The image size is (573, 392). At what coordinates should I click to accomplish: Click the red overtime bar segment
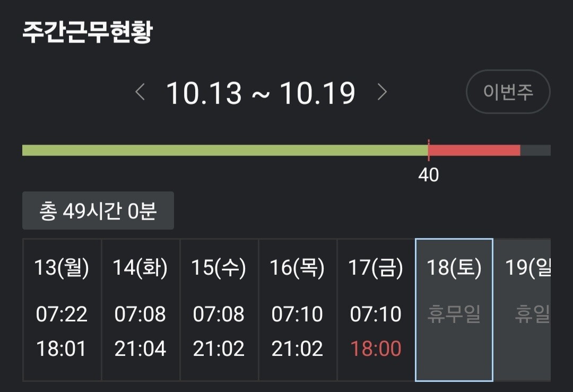474,150
